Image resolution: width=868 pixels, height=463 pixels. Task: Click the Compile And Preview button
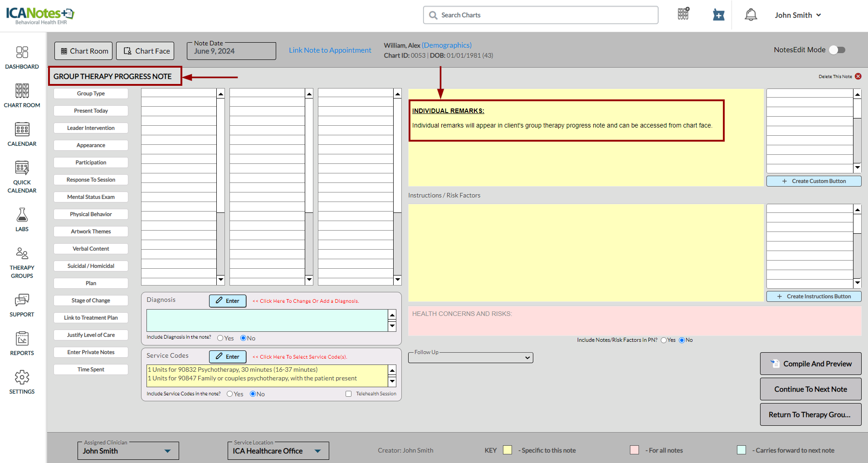pos(810,364)
